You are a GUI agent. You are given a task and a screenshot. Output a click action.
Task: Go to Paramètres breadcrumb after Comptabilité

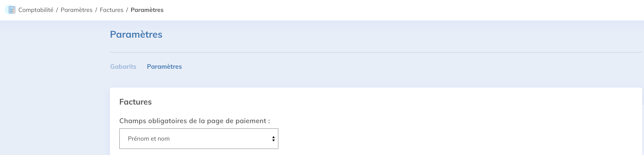[x=77, y=10]
